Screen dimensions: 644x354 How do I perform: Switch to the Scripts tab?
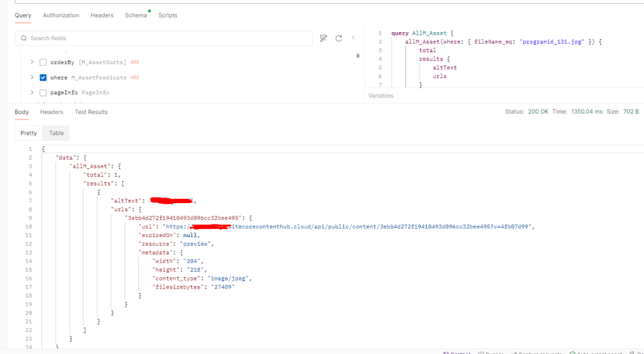tap(168, 15)
